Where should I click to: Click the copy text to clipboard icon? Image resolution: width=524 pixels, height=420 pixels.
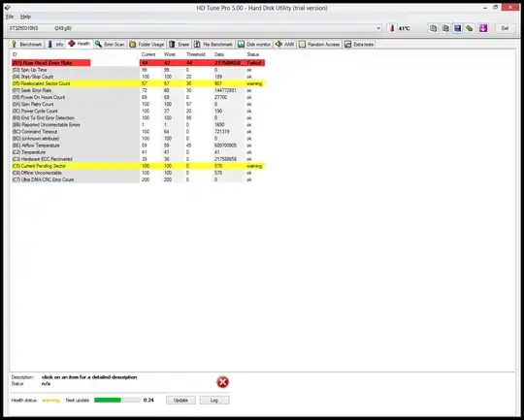433,28
